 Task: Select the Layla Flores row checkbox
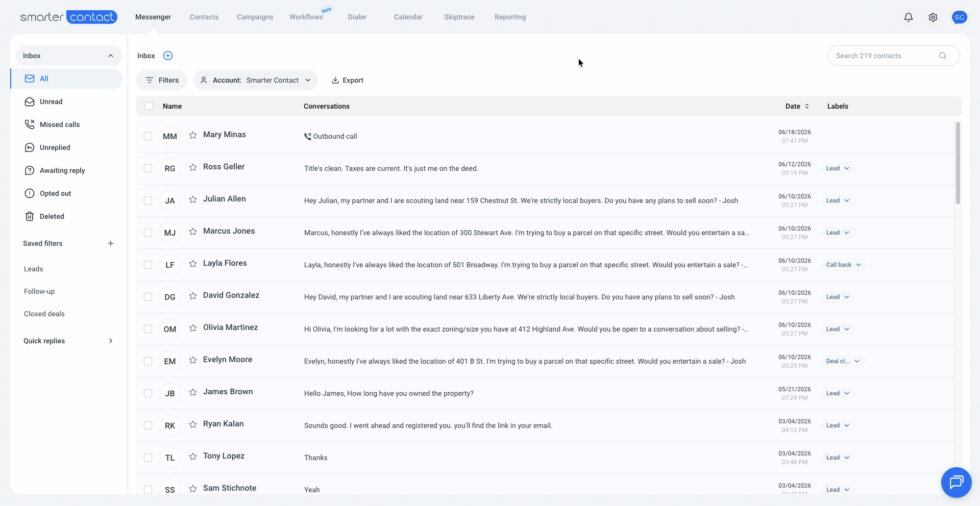coord(148,265)
